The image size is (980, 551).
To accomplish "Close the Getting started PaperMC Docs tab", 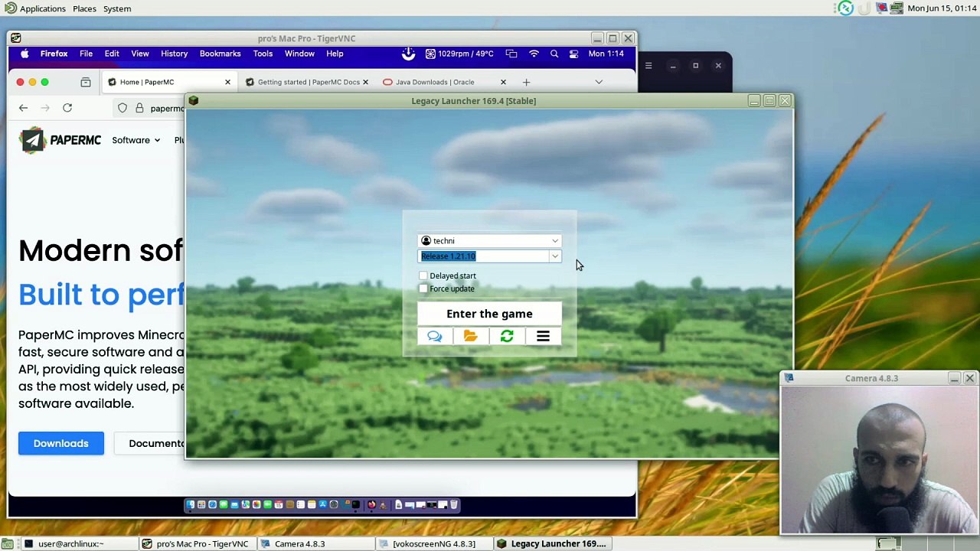I will tap(365, 82).
